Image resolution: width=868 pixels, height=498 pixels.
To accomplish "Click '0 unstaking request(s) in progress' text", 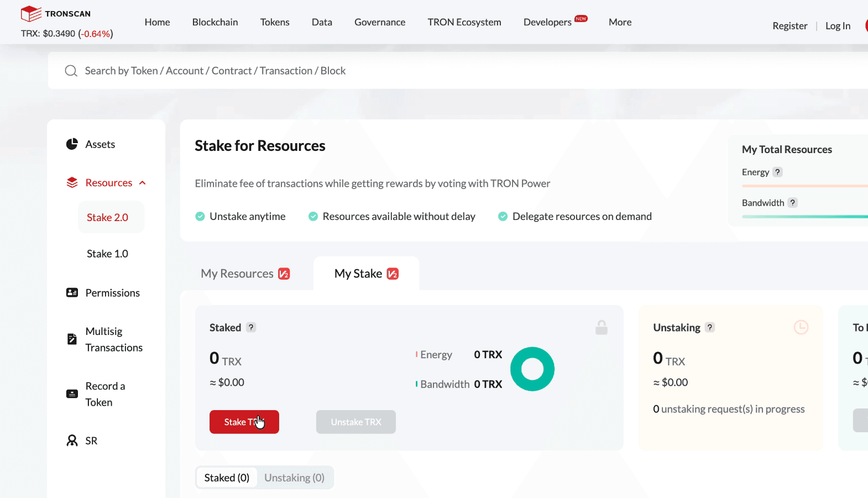I will click(729, 409).
